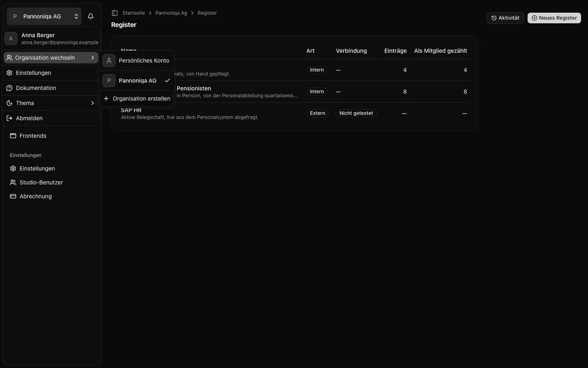Click the Dokumentation help icon
Screen dimensions: 588x368
click(x=9, y=88)
